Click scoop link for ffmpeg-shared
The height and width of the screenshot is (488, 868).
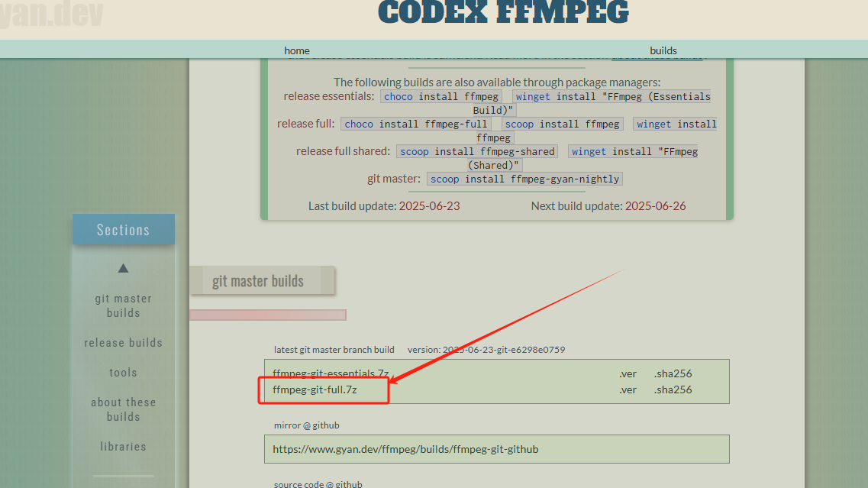click(x=414, y=152)
